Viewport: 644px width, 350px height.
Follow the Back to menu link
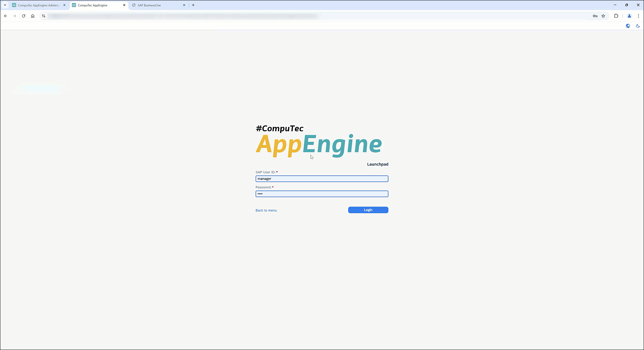pyautogui.click(x=266, y=211)
